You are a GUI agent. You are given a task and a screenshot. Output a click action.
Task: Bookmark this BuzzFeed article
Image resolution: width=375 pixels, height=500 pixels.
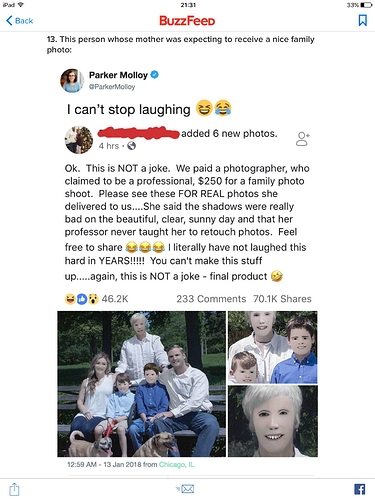[363, 20]
